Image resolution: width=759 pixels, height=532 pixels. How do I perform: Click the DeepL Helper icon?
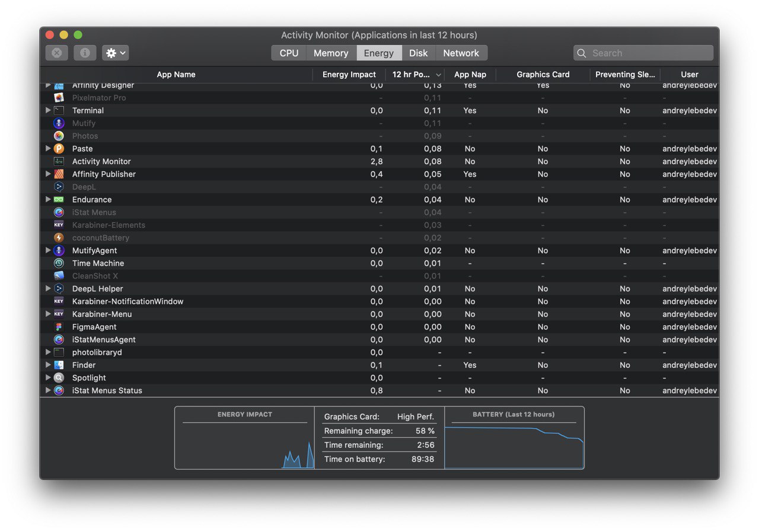click(59, 289)
